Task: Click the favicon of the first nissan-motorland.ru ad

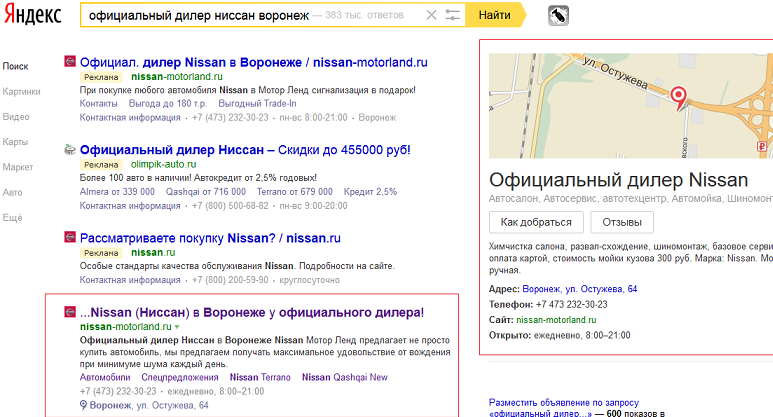Action: pos(70,62)
